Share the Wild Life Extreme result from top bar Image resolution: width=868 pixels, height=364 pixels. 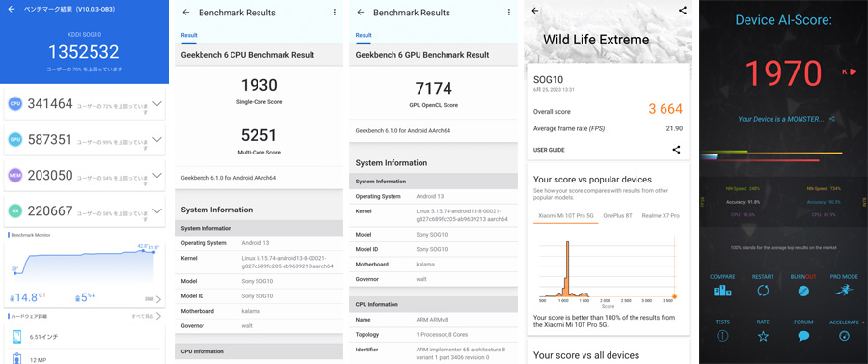[x=683, y=10]
